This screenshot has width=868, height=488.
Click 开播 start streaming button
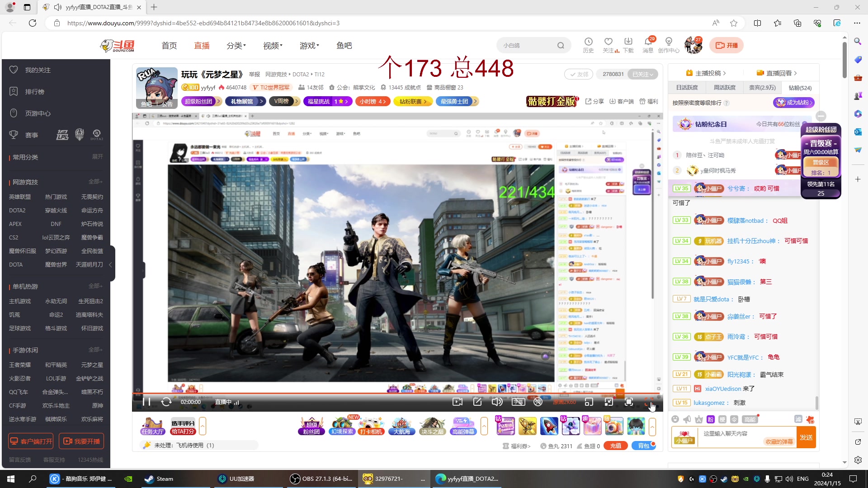click(726, 45)
